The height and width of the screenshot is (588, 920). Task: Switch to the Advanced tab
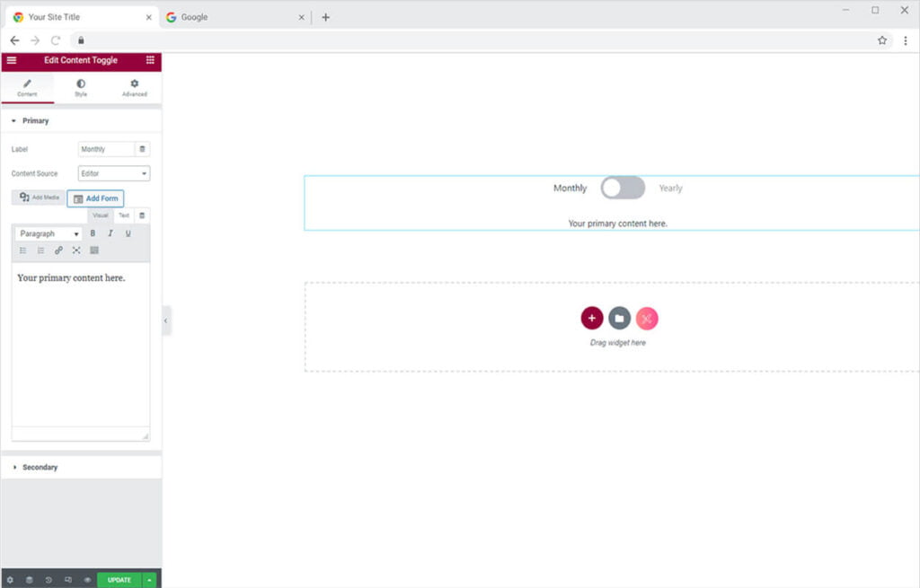135,88
